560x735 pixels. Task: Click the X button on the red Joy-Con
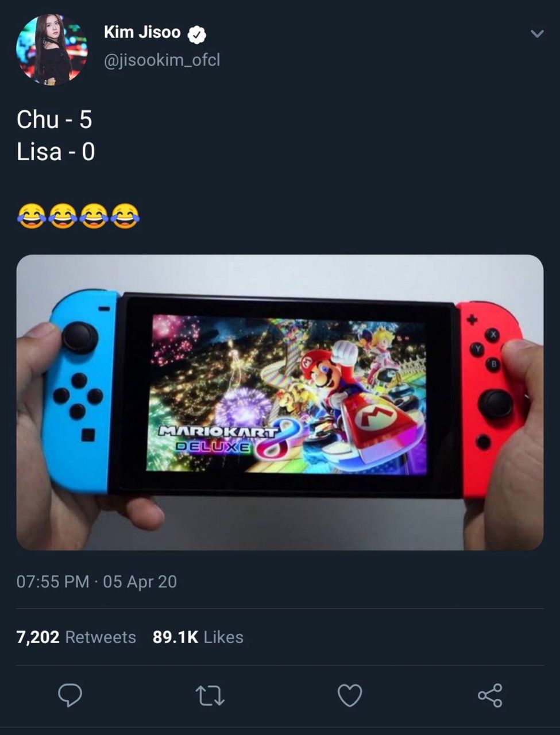click(x=492, y=334)
